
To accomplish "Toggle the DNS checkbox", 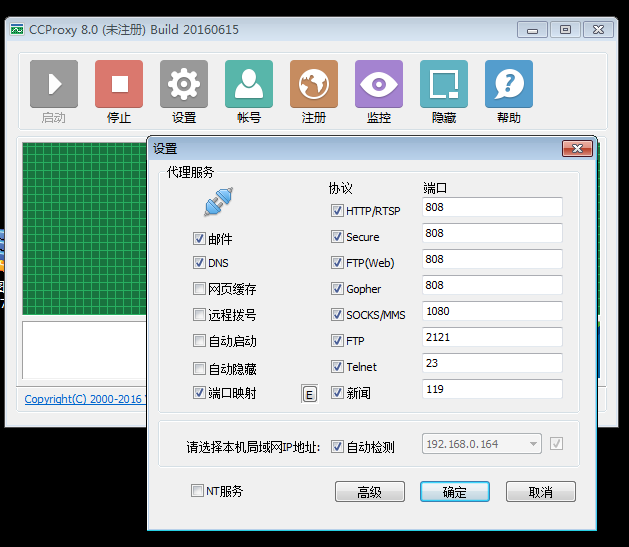I will (x=199, y=263).
